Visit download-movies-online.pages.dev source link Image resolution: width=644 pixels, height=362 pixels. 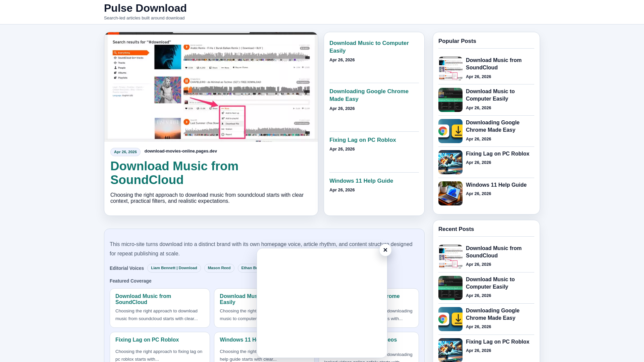181,151
